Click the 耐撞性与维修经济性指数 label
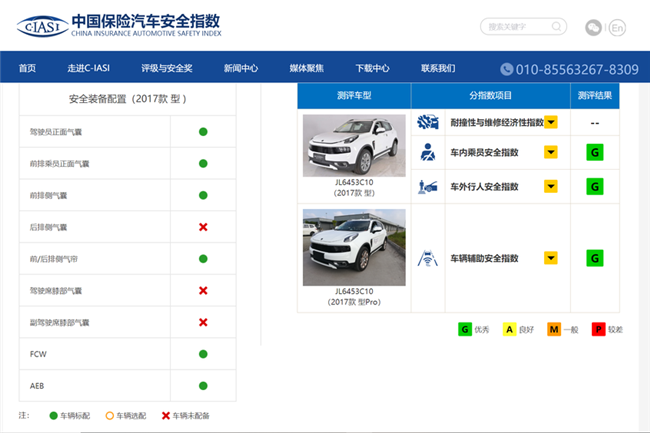This screenshot has height=433, width=650. (x=497, y=123)
